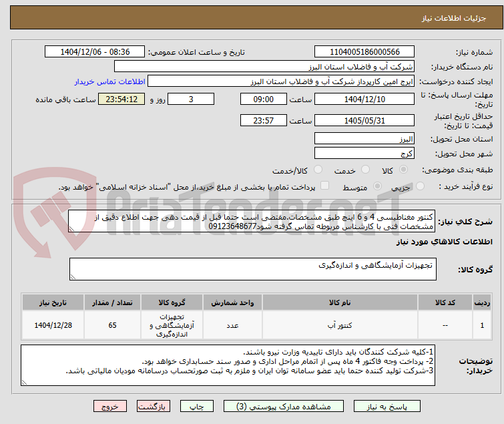
Task: Select the کالا/خدمت radio option
Action: [x=318, y=170]
